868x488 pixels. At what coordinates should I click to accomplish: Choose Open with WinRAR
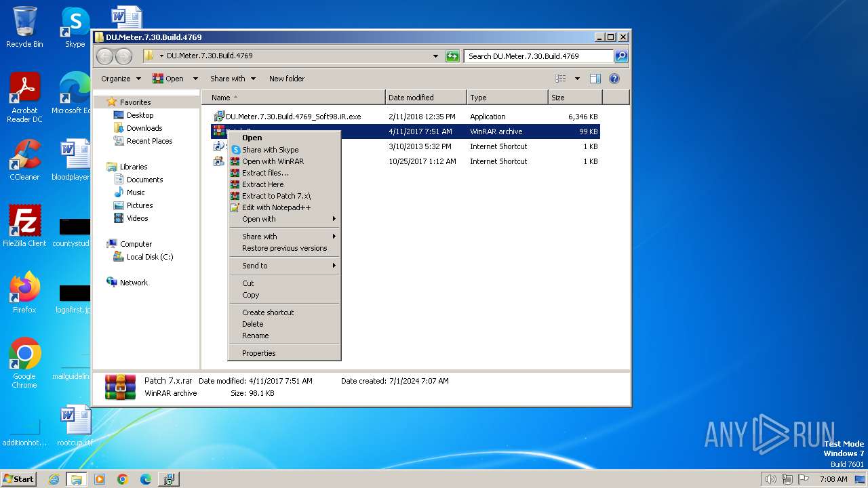click(x=284, y=161)
